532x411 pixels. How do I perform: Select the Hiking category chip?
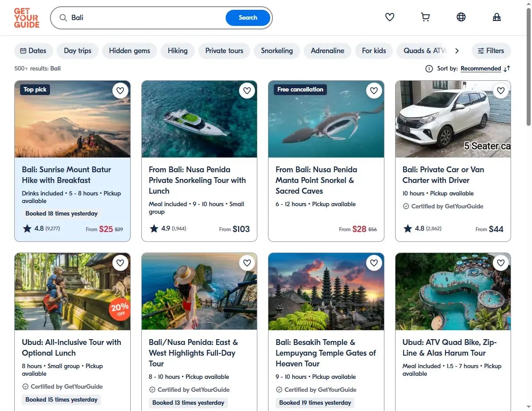pyautogui.click(x=177, y=51)
